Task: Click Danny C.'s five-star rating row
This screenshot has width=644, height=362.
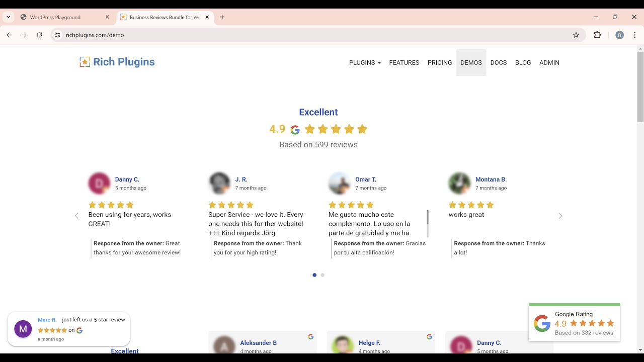Action: pyautogui.click(x=111, y=205)
